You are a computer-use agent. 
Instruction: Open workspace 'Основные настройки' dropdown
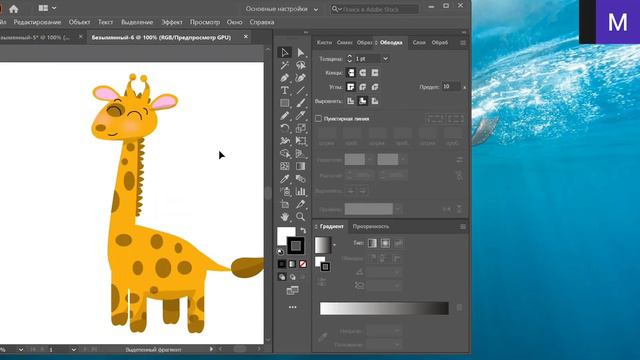281,9
